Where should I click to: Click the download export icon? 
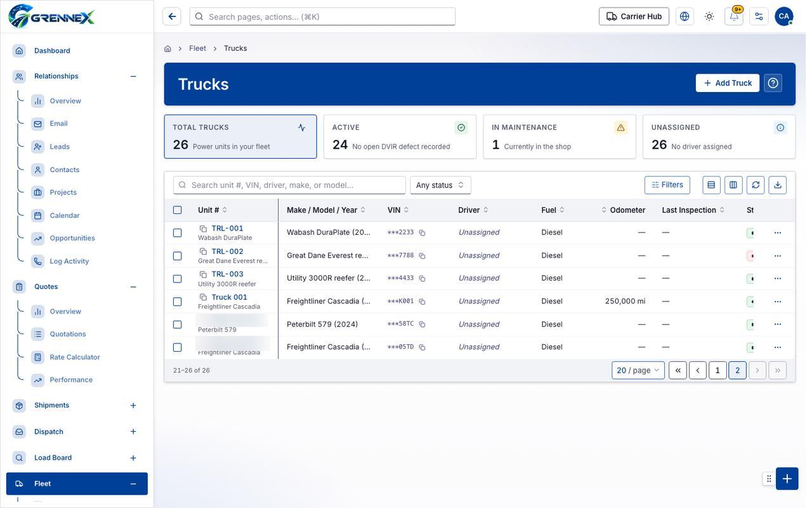coord(778,185)
